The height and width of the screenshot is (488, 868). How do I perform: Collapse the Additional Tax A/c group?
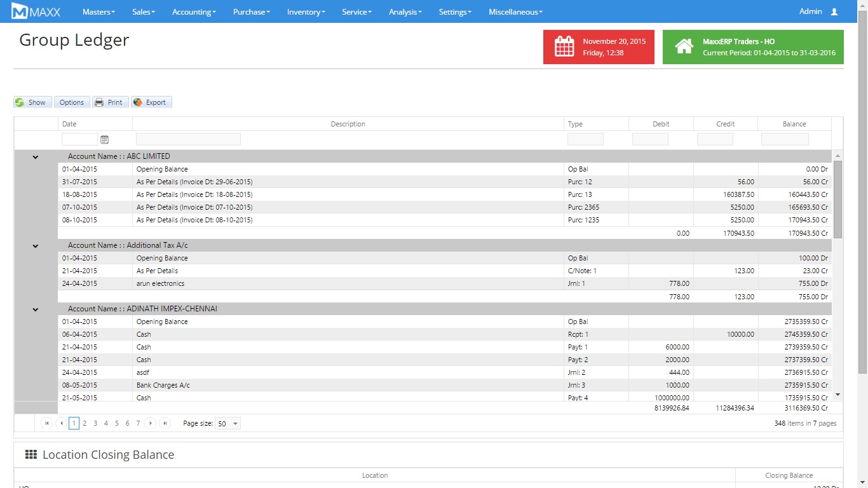pyautogui.click(x=36, y=246)
